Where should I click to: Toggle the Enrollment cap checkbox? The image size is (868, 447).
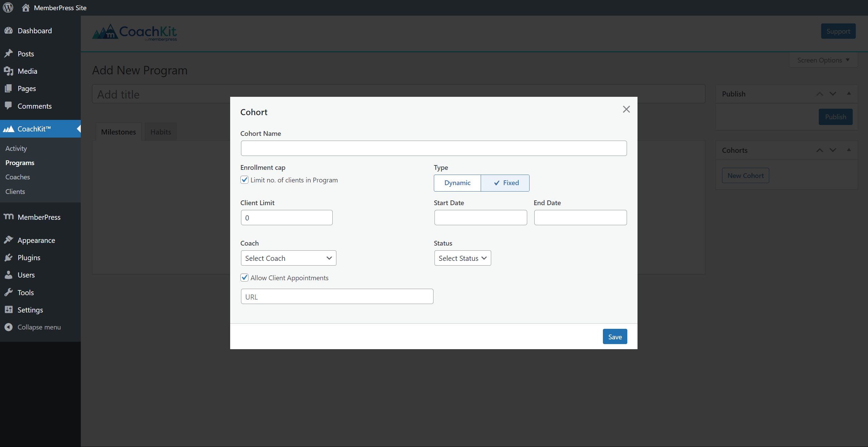coord(244,180)
